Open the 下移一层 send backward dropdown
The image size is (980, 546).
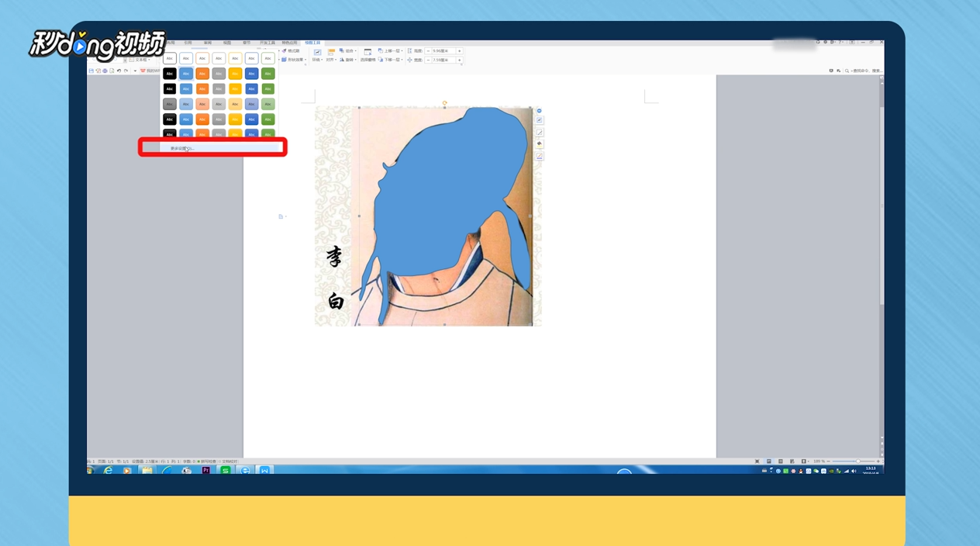pos(390,60)
